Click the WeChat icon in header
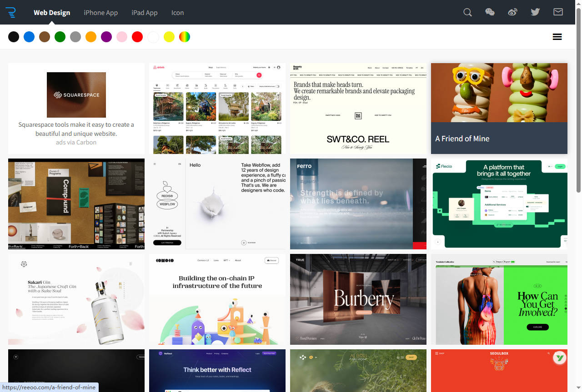The width and height of the screenshot is (582, 392). point(490,12)
